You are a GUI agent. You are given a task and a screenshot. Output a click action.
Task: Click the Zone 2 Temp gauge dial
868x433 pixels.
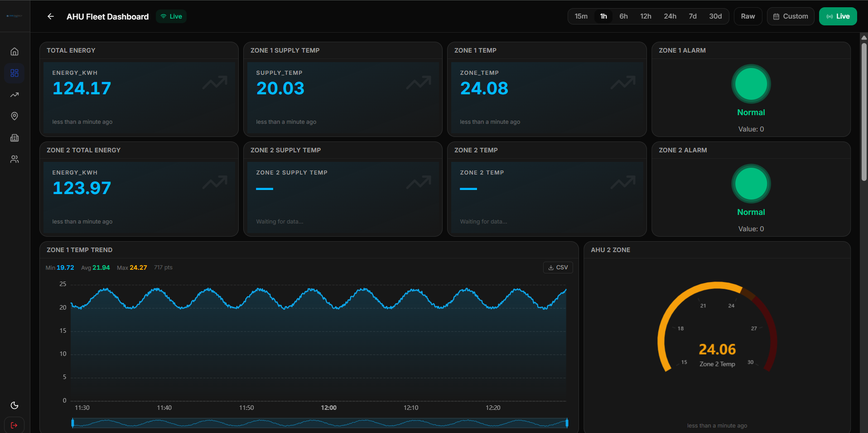click(717, 327)
